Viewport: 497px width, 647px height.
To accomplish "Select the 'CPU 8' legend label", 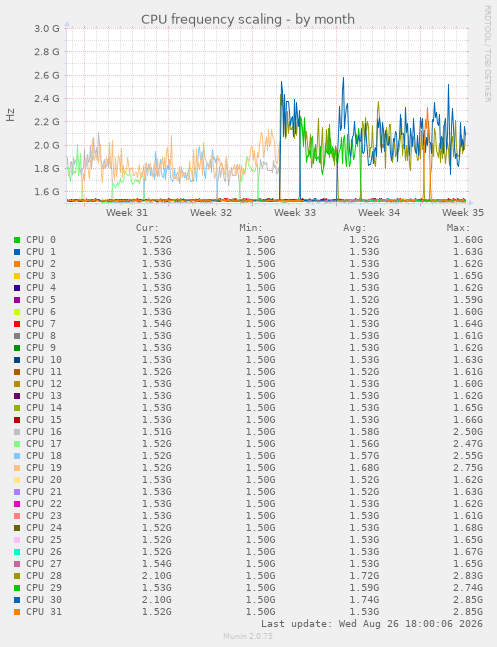I will 41,335.
